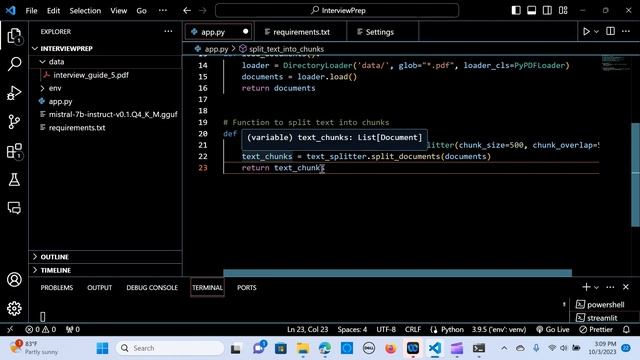Image resolution: width=640 pixels, height=360 pixels.
Task: Switch to the PROBLEMS panel tab
Action: click(x=57, y=287)
